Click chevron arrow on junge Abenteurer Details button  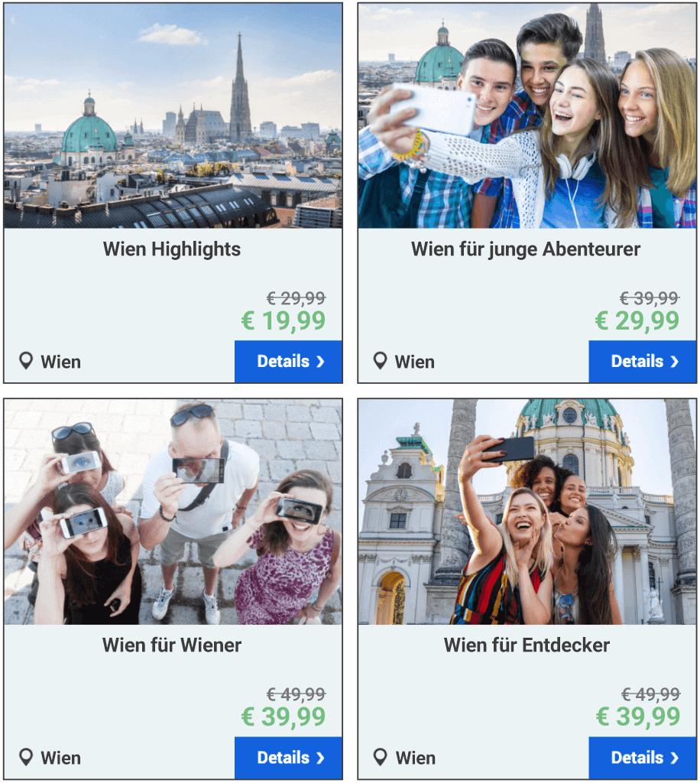[675, 362]
